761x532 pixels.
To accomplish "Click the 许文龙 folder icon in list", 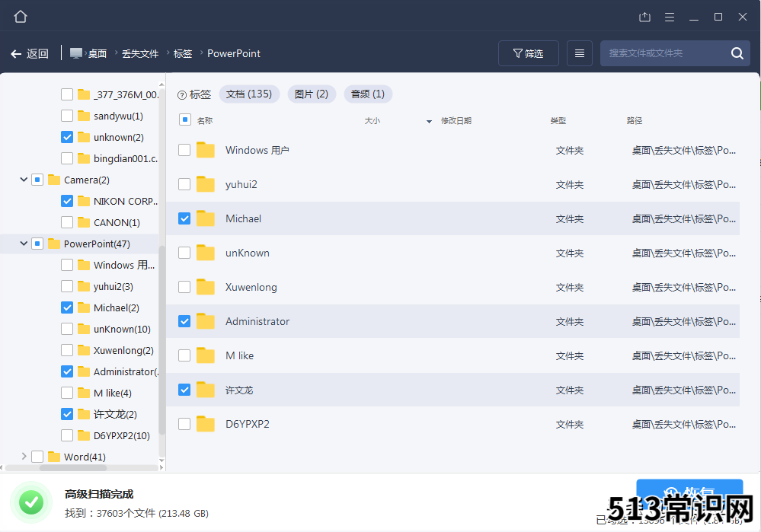I will click(x=206, y=390).
